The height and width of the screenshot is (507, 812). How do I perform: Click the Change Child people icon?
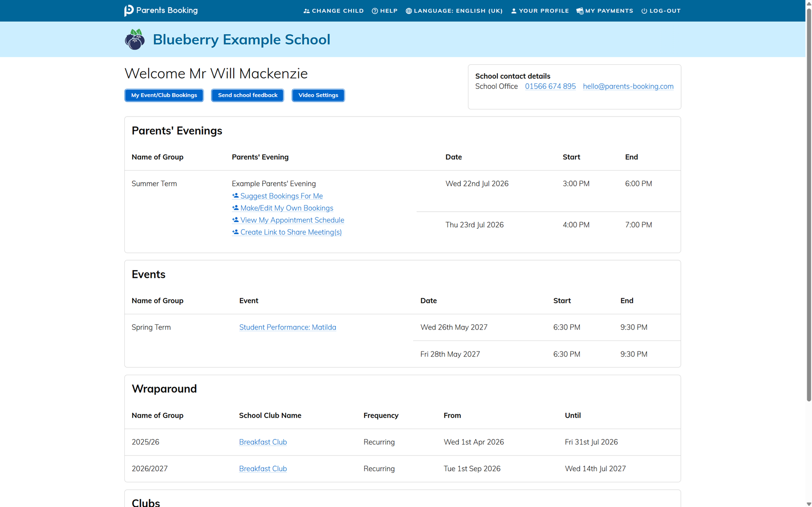tap(307, 11)
